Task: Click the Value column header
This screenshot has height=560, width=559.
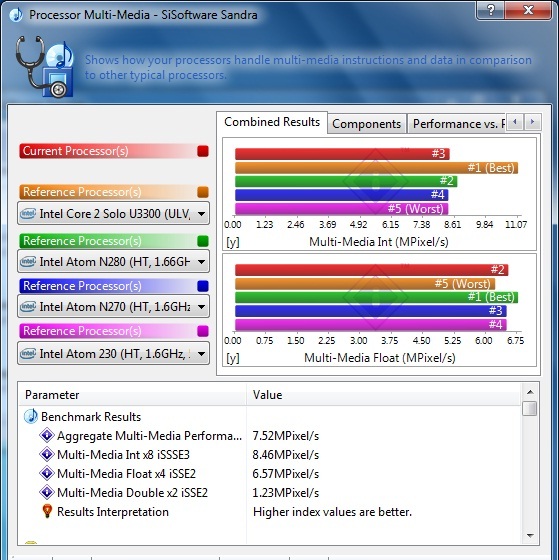Action: click(x=383, y=395)
